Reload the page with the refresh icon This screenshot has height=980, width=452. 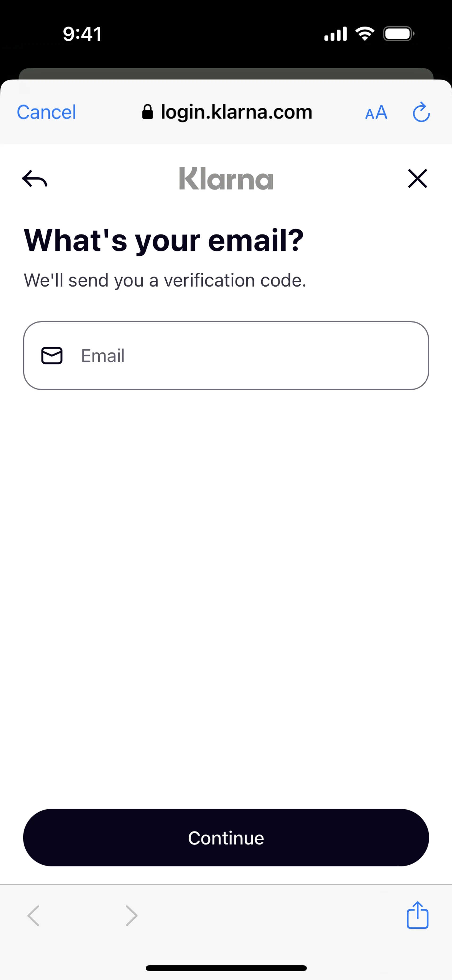421,112
